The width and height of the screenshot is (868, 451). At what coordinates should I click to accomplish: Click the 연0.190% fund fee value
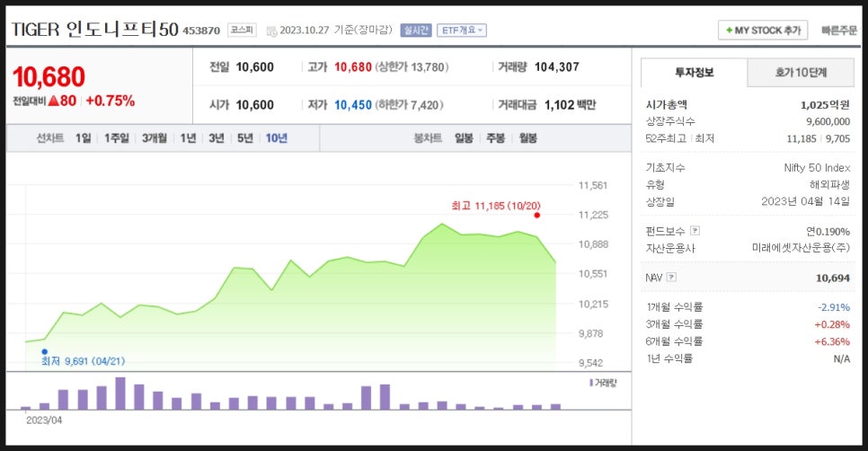coord(828,231)
